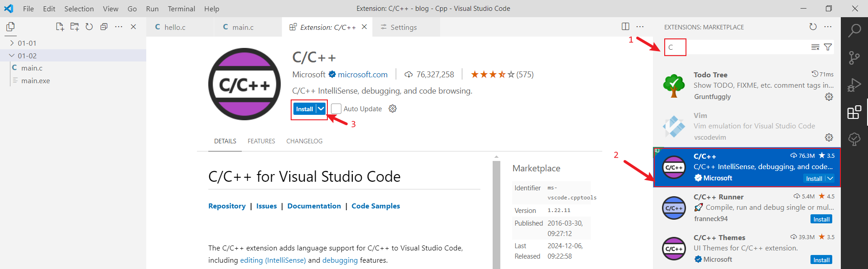
Task: Select the Extensions activity bar icon
Action: coord(854,112)
